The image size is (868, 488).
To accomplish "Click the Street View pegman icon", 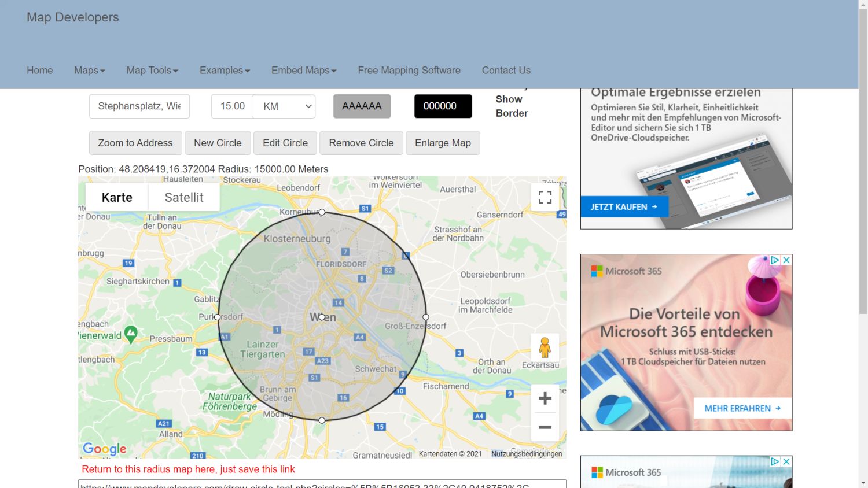I will [x=545, y=348].
